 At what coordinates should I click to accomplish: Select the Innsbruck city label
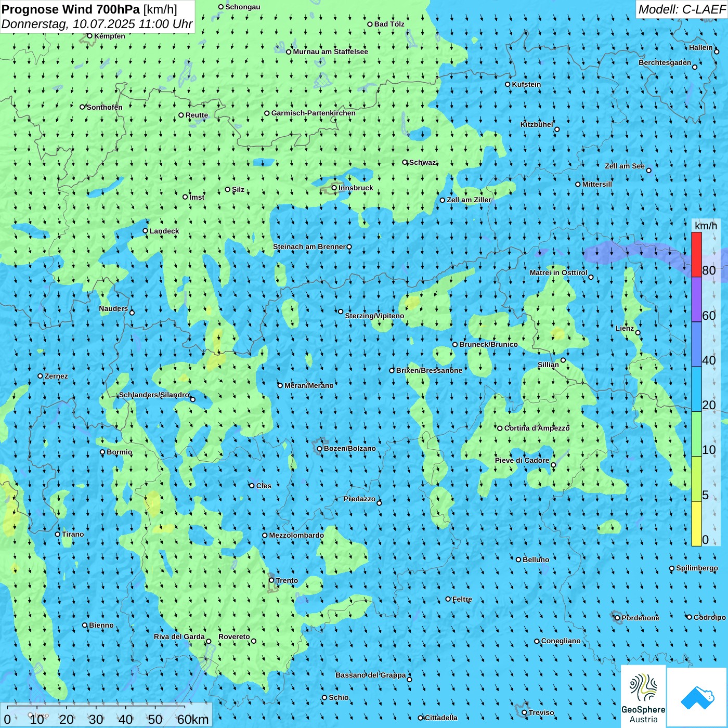point(356,188)
